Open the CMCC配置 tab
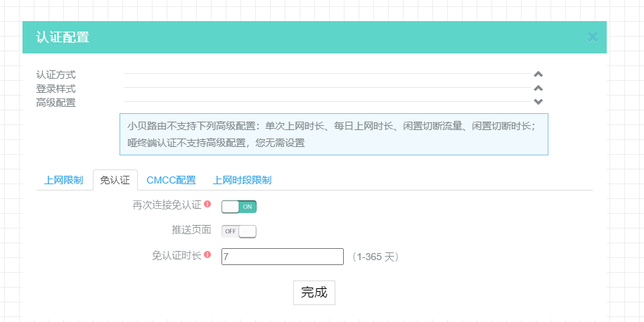Screen dimensions: 644x322 pos(171,180)
